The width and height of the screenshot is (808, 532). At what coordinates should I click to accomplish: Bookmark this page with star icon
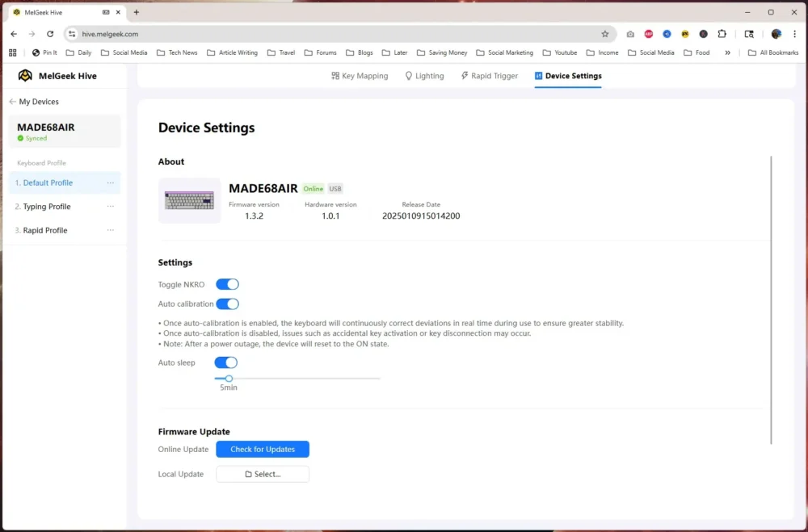pos(605,34)
